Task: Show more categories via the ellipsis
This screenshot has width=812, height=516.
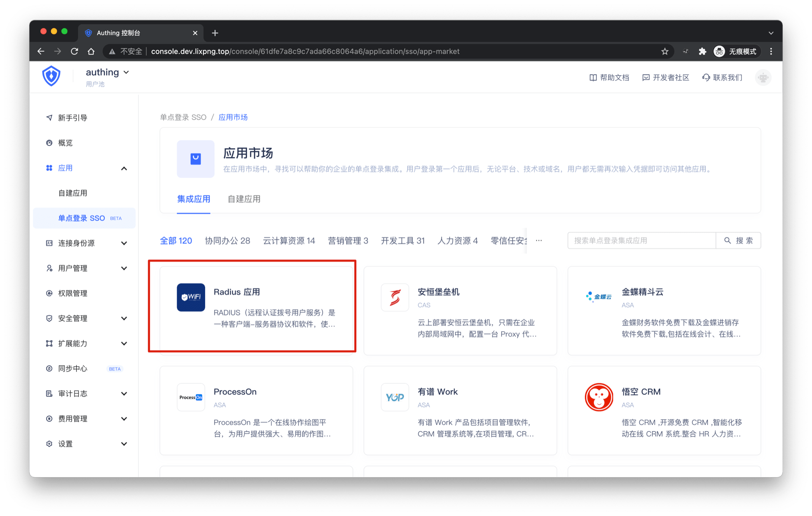Action: (x=539, y=240)
